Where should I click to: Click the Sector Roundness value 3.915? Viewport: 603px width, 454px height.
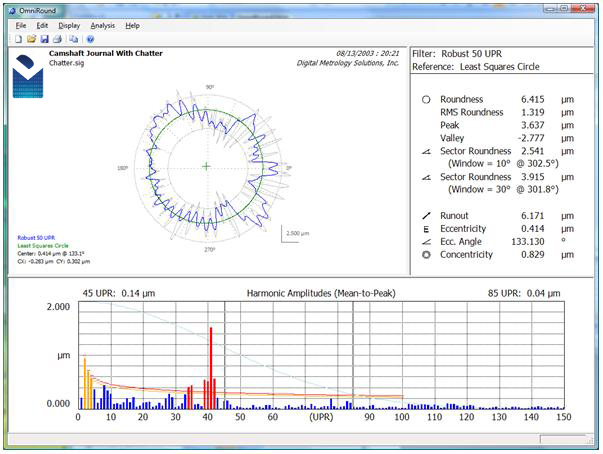(x=533, y=177)
